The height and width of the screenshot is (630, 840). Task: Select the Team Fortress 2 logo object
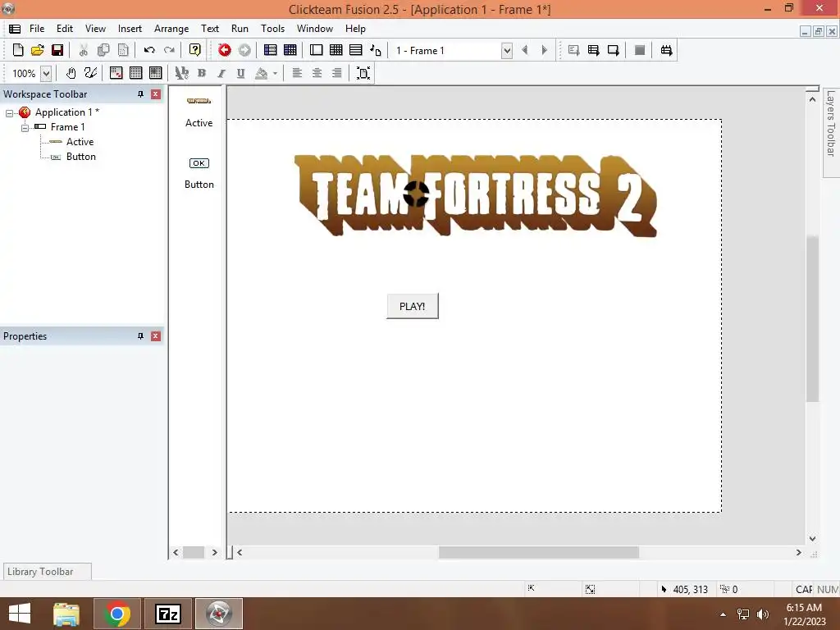click(476, 195)
